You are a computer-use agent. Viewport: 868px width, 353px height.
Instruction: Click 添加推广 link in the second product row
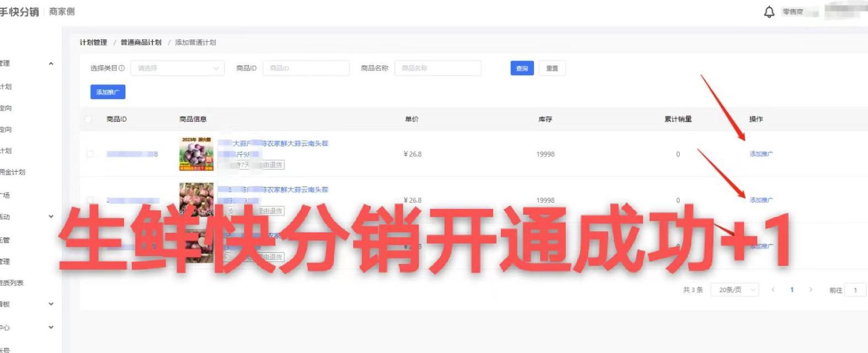762,200
